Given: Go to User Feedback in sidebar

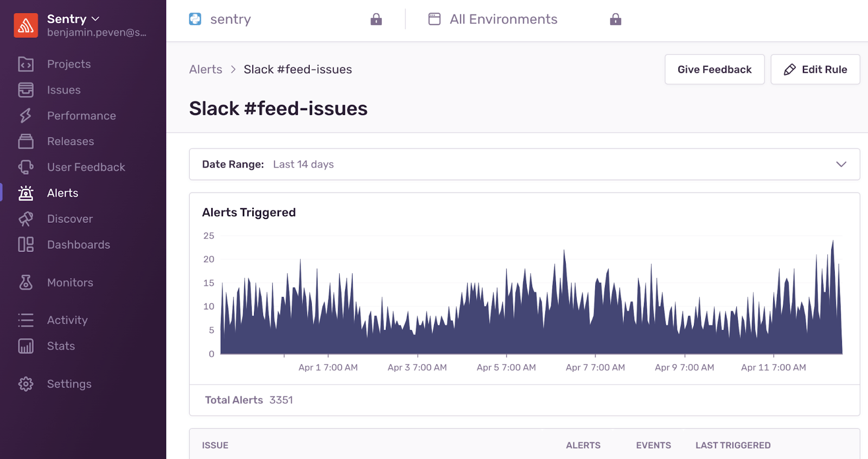Looking at the screenshot, I should (x=86, y=167).
